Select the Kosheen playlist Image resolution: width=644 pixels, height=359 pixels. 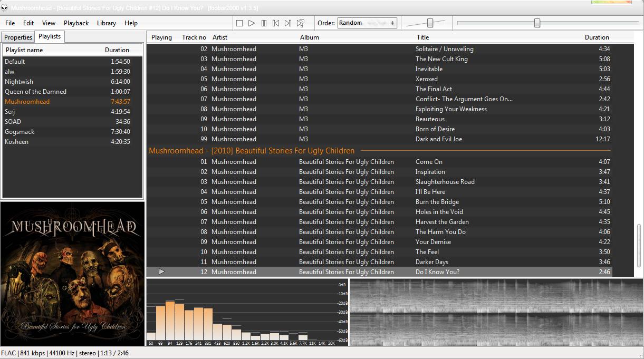(x=17, y=142)
